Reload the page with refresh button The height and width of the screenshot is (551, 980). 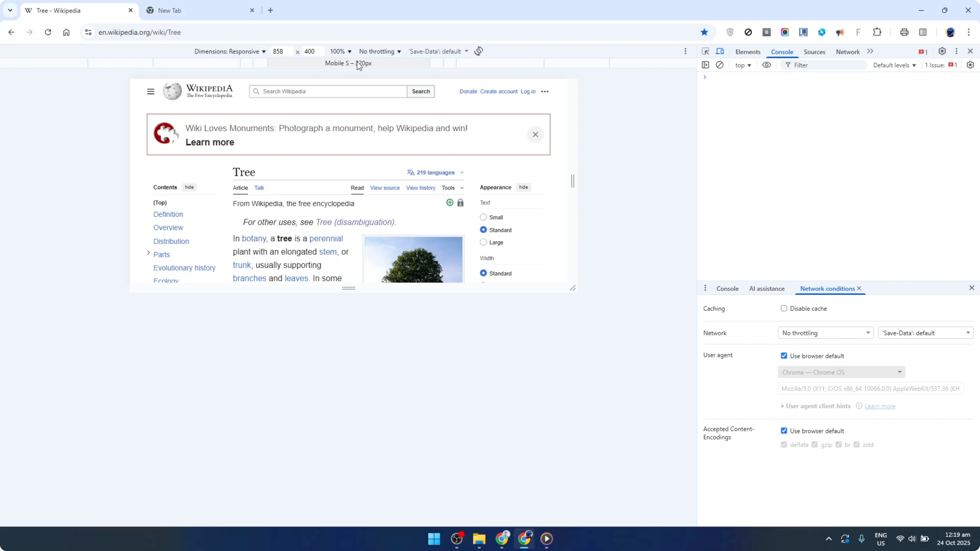[x=48, y=32]
